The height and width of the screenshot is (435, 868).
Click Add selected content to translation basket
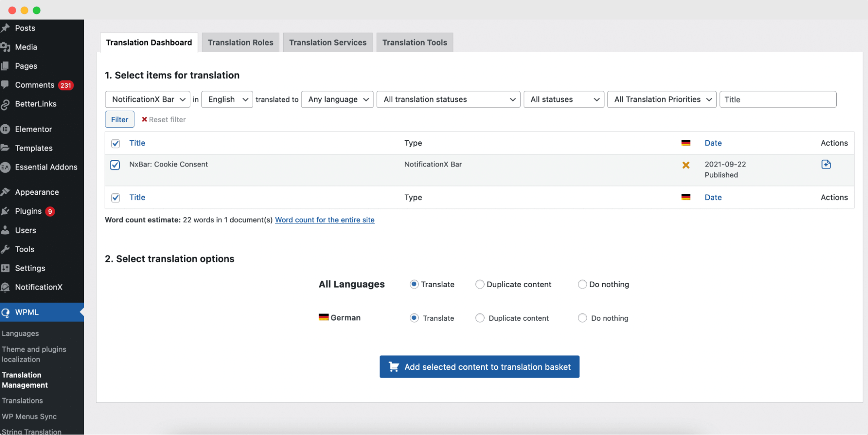click(x=479, y=367)
